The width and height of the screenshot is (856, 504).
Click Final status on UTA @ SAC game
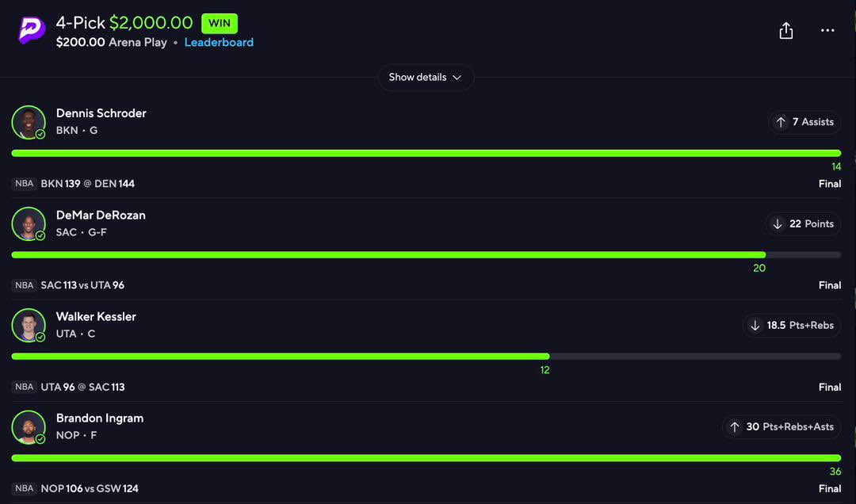(x=830, y=387)
